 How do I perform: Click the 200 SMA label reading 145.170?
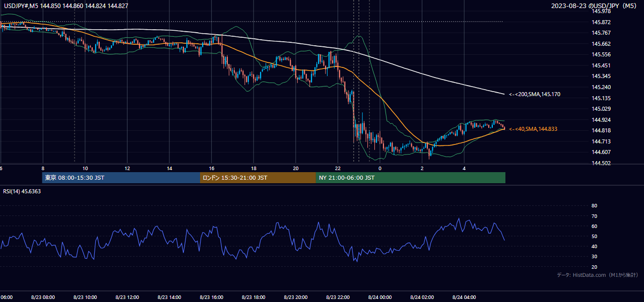(534, 94)
